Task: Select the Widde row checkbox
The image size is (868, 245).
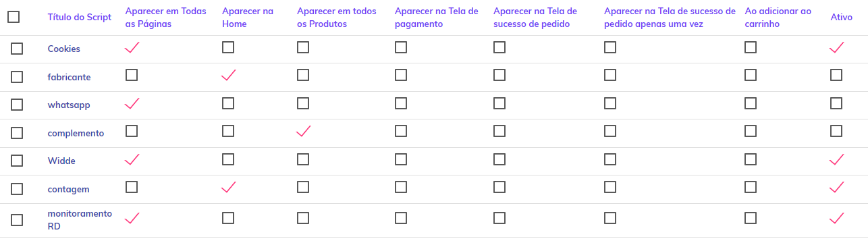Action: click(x=17, y=161)
